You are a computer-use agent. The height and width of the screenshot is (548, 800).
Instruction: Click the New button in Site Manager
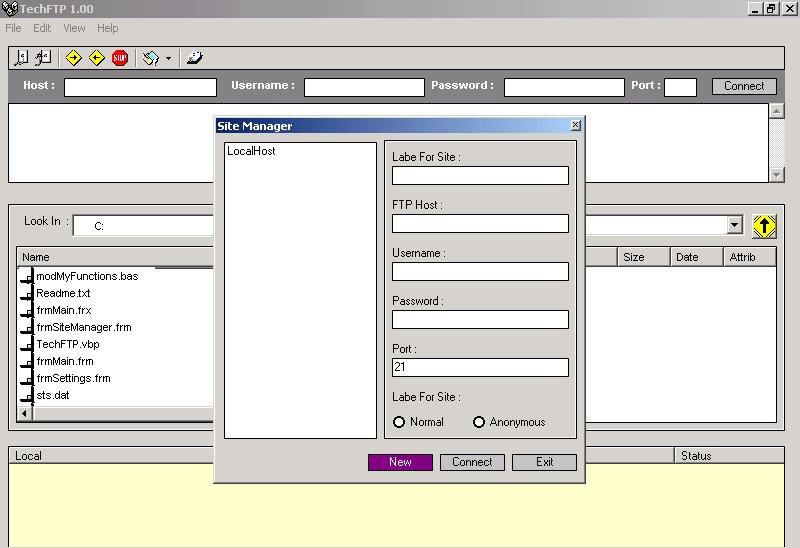[400, 462]
